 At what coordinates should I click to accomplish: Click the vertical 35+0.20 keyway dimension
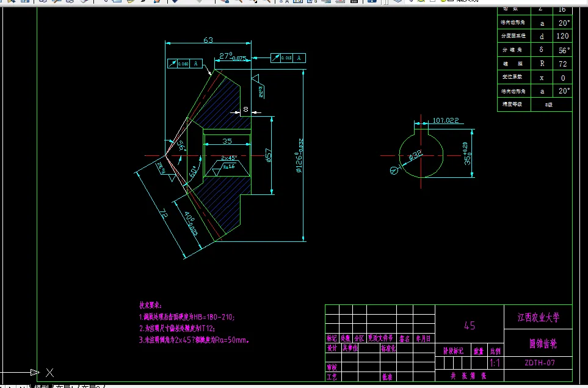point(466,153)
